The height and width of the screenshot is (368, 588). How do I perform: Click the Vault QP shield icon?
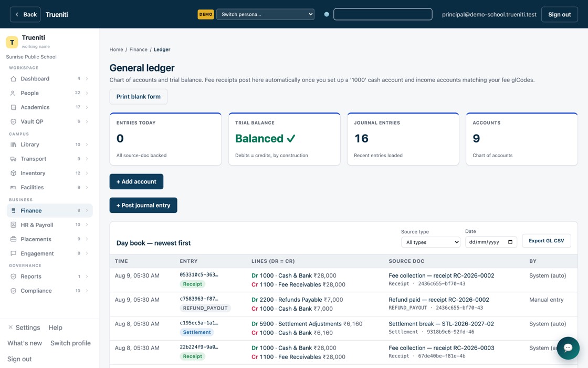click(x=13, y=121)
